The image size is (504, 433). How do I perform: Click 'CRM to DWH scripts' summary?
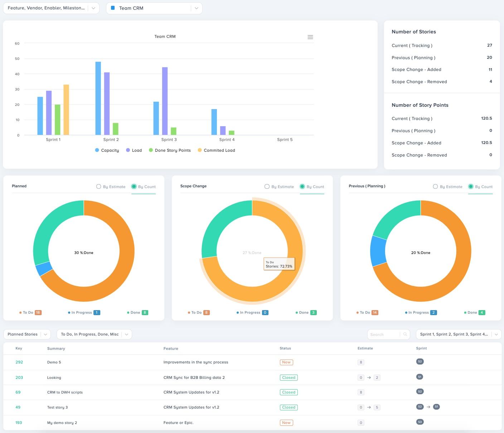[x=65, y=392]
